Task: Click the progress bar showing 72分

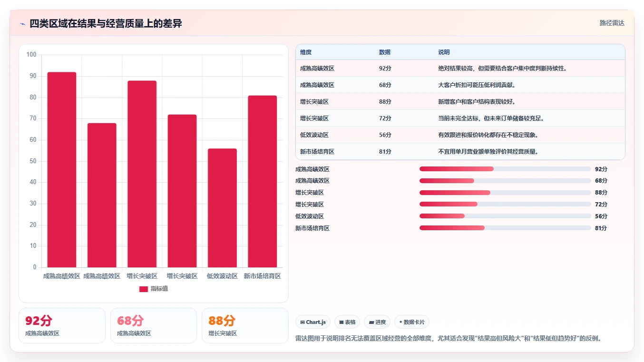Action: tap(505, 204)
